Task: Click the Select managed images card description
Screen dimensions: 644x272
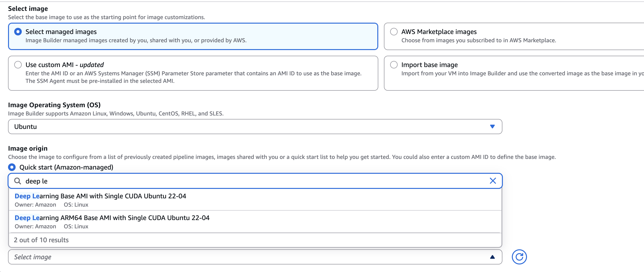Action: 136,40
